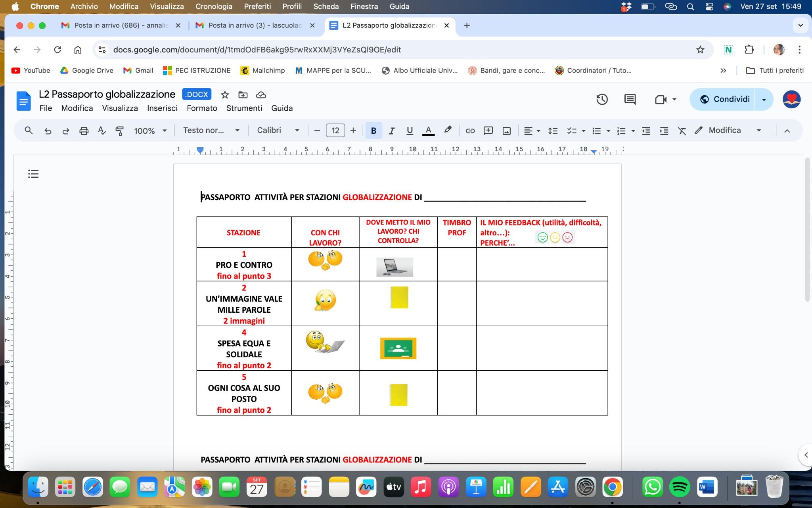Toggle italic formatting

[391, 131]
